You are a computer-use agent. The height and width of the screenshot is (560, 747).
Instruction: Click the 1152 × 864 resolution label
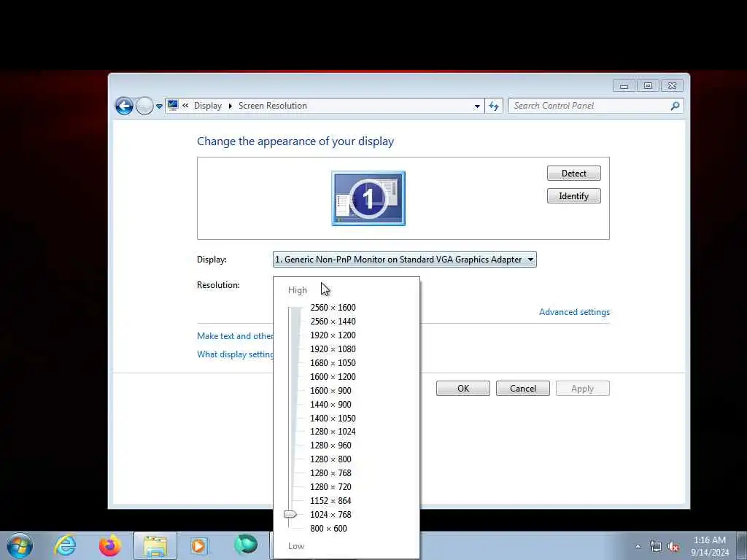point(330,500)
